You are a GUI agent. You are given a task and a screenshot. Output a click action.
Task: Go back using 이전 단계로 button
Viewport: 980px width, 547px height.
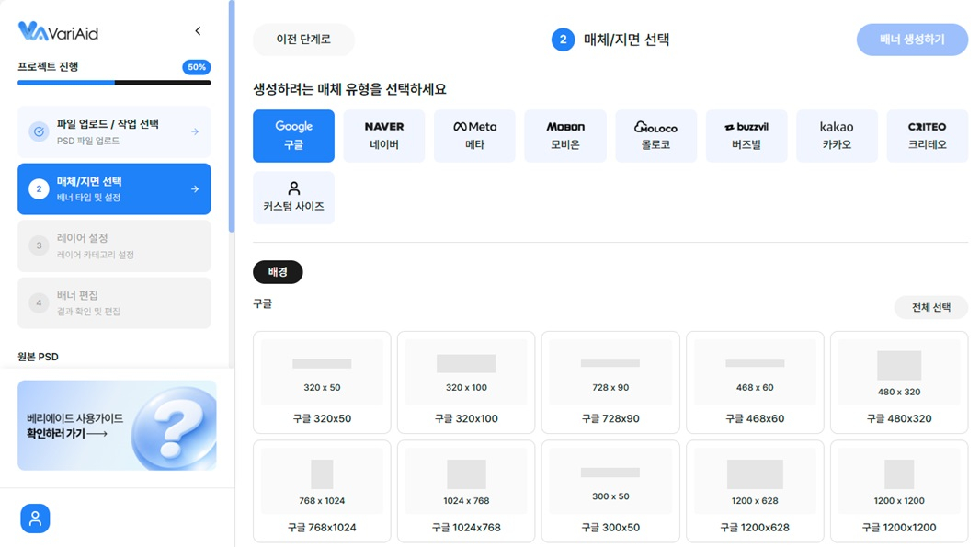point(302,39)
